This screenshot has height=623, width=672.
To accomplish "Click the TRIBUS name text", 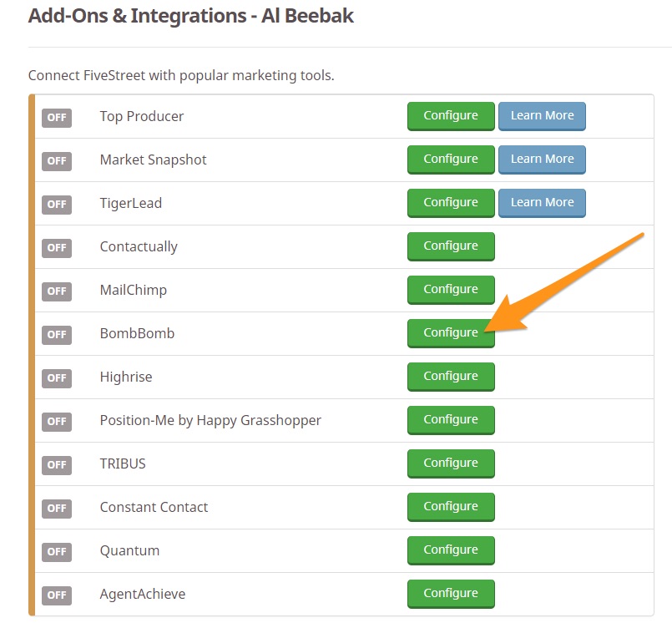I will point(123,464).
